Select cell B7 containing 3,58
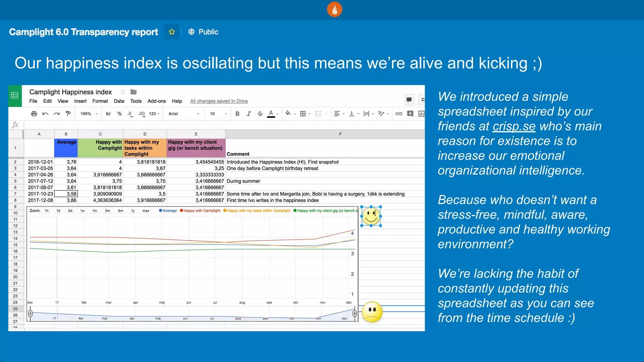The height and width of the screenshot is (362, 644). 66,194
